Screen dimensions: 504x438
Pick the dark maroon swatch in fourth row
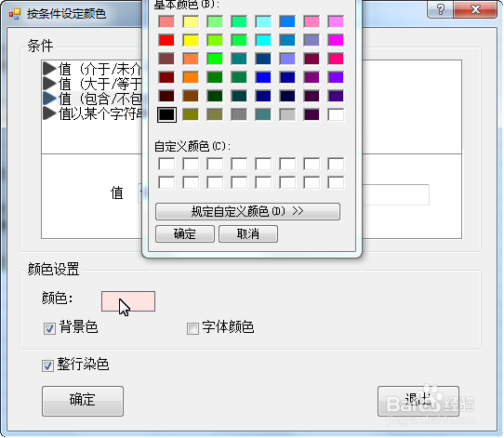point(166,77)
